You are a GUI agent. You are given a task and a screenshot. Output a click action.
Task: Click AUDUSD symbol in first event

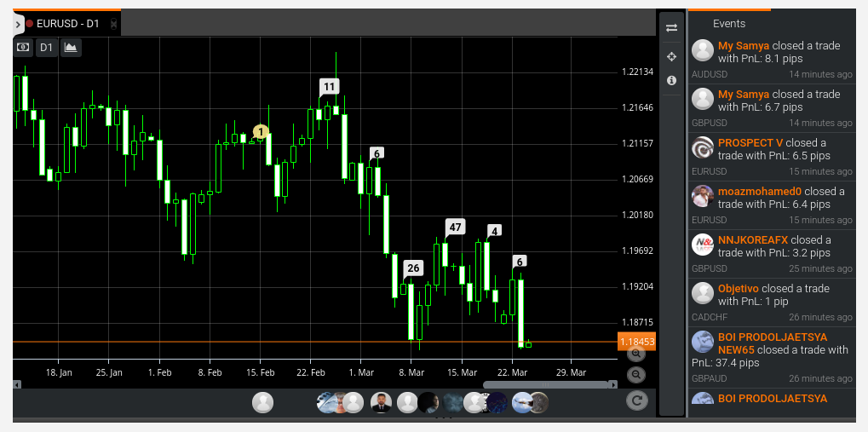point(710,74)
